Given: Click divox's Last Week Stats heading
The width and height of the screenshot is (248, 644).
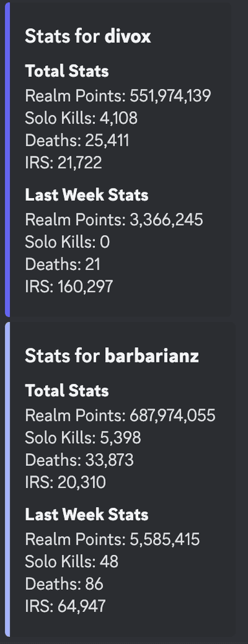Looking at the screenshot, I should click(87, 195).
